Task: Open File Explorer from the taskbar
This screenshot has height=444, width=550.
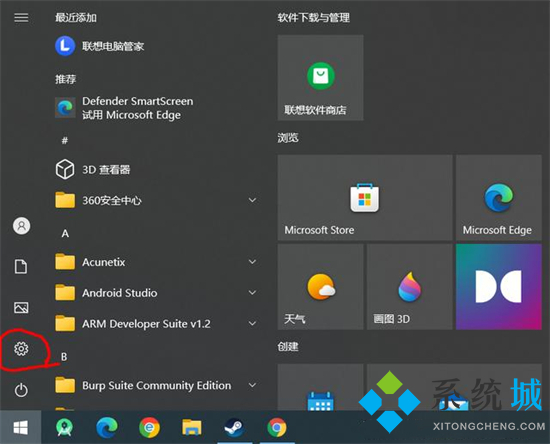Action: click(192, 428)
